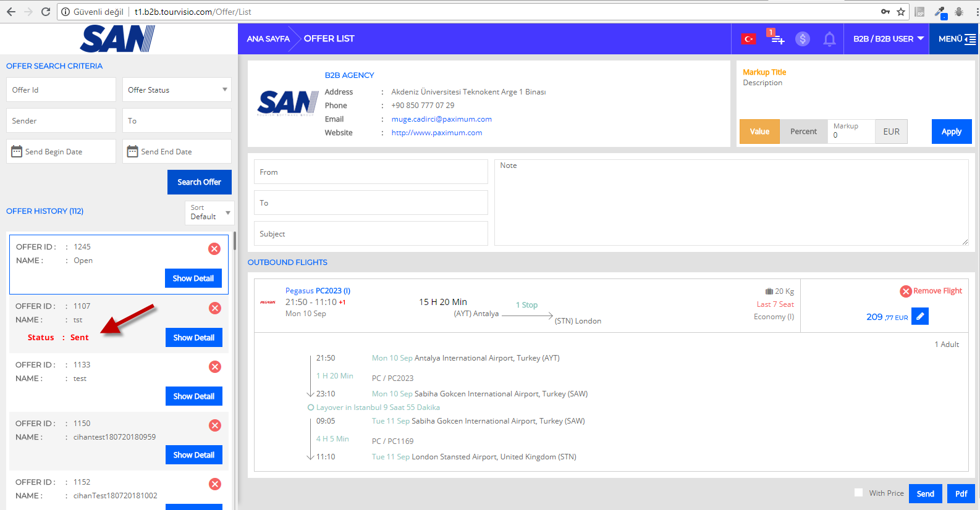The height and width of the screenshot is (510, 980).
Task: Click the dollar currency icon
Action: click(802, 39)
